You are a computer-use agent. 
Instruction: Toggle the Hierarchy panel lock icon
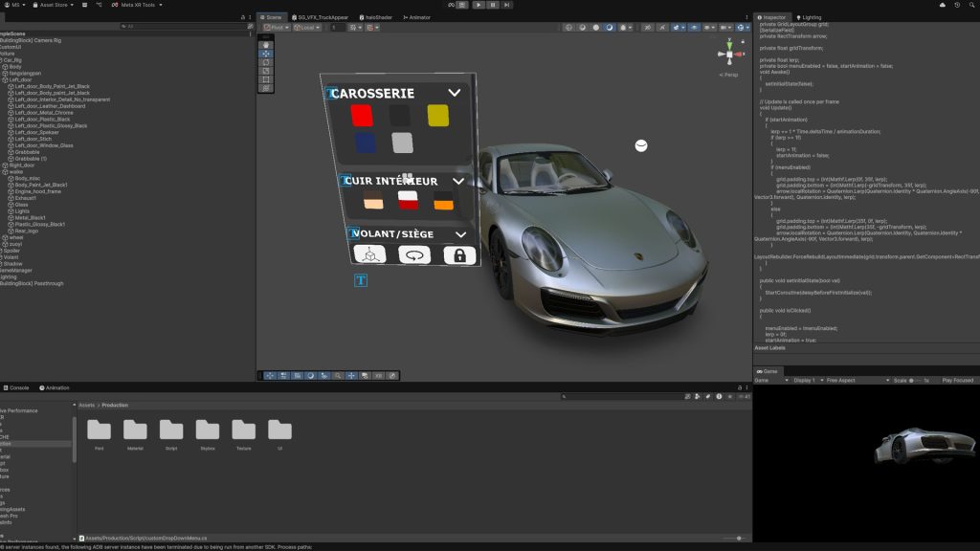tap(242, 17)
